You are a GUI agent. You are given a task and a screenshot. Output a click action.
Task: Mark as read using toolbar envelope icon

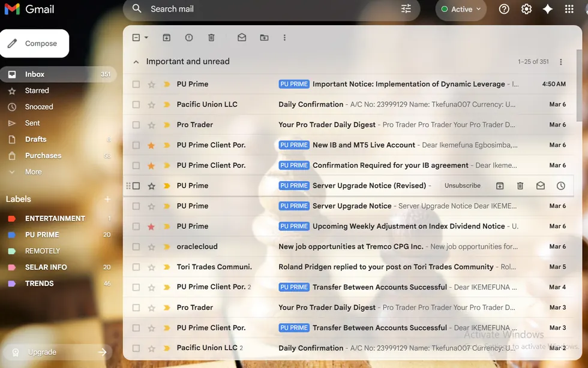[242, 38]
